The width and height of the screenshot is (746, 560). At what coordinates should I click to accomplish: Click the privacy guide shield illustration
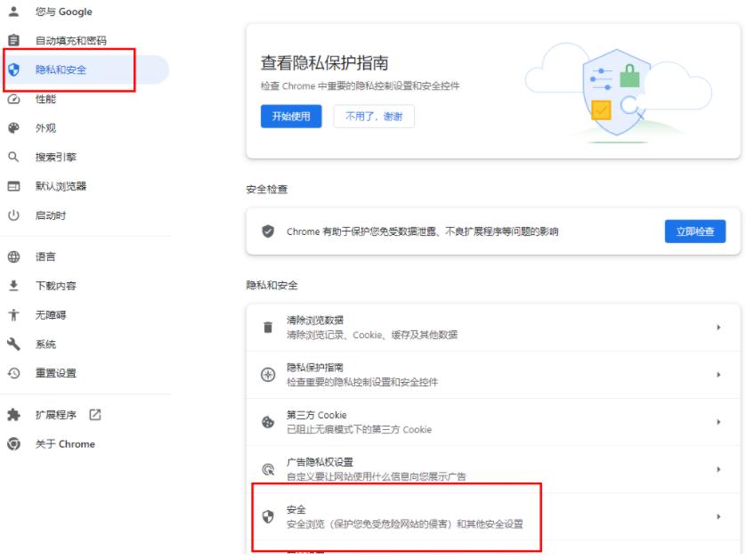point(619,93)
